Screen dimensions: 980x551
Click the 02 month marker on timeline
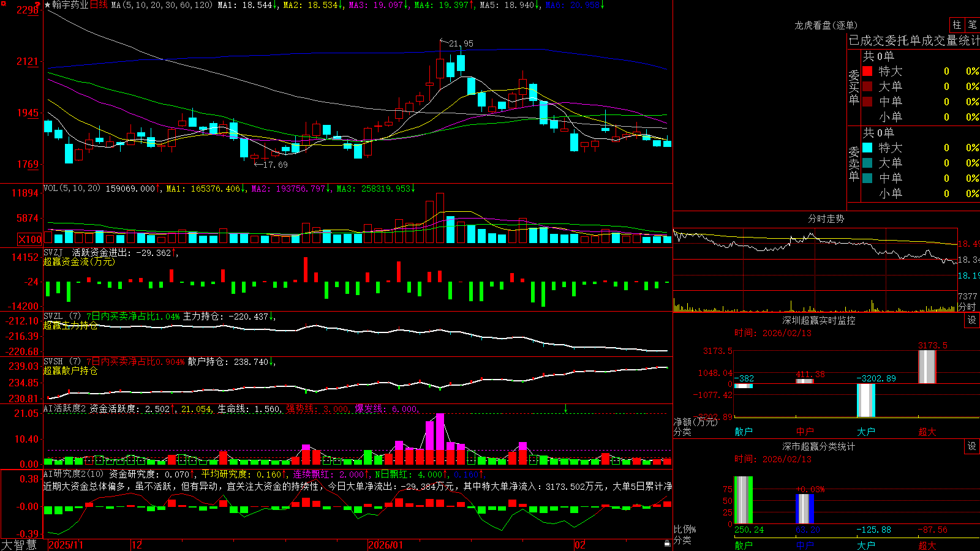[580, 545]
